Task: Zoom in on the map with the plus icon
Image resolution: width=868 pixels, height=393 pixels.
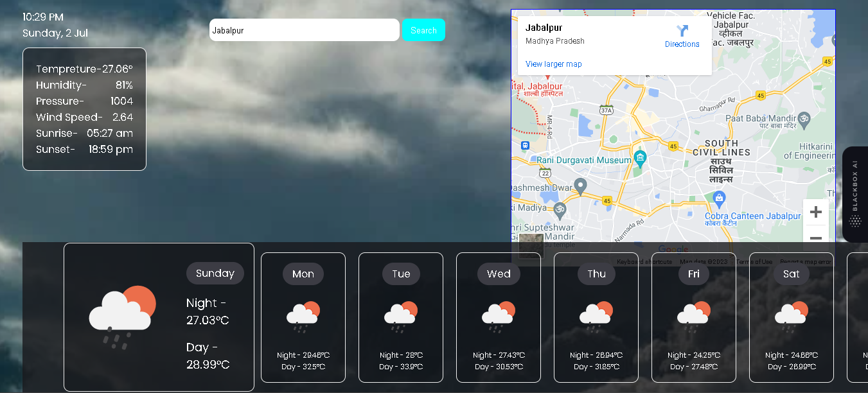Action: 816,211
